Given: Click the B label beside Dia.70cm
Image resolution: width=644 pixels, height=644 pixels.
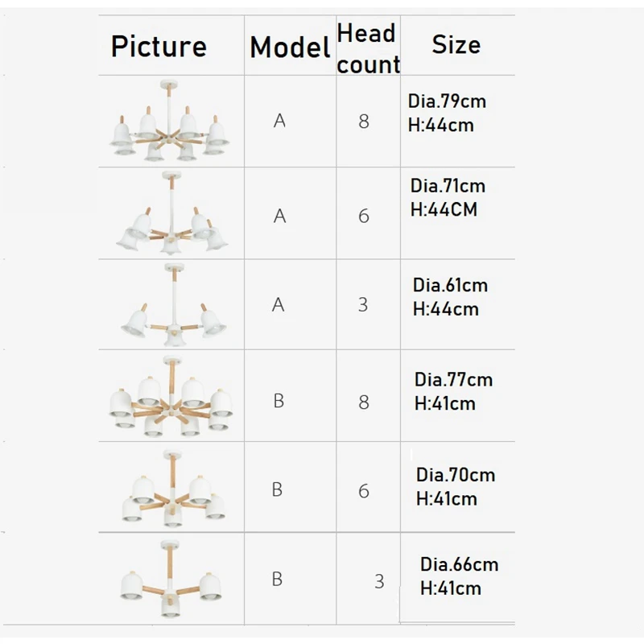Looking at the screenshot, I should point(277,489).
